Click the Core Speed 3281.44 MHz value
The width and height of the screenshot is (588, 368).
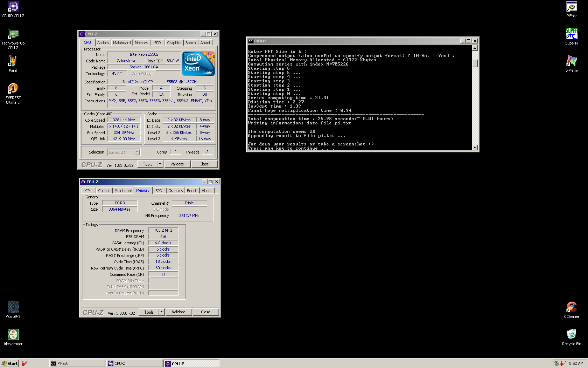(x=124, y=120)
